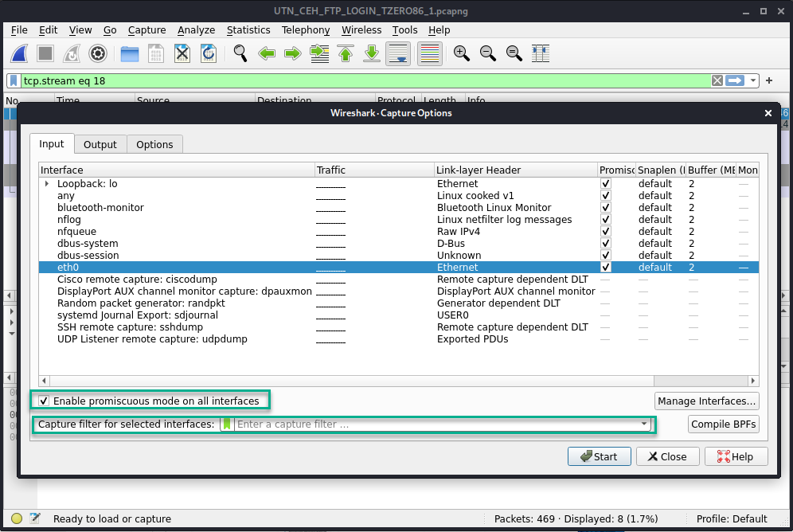Open the capture filter history dropdown
793x532 pixels.
point(644,424)
